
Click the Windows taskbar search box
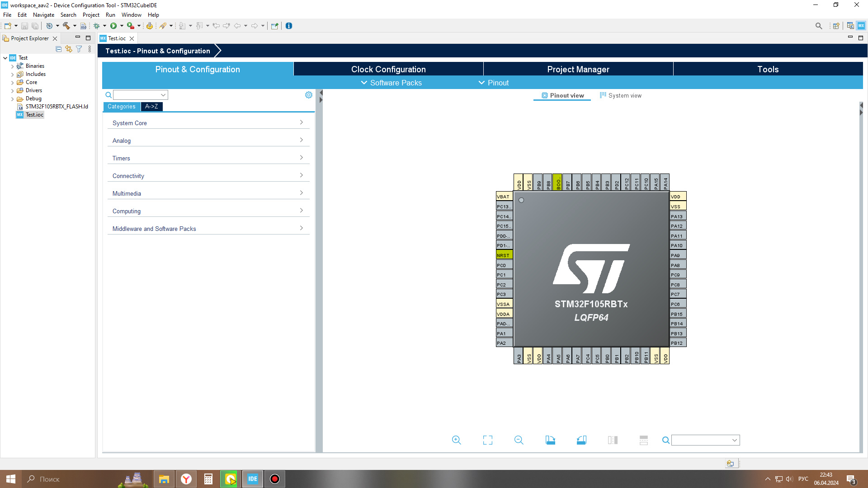[x=68, y=479]
